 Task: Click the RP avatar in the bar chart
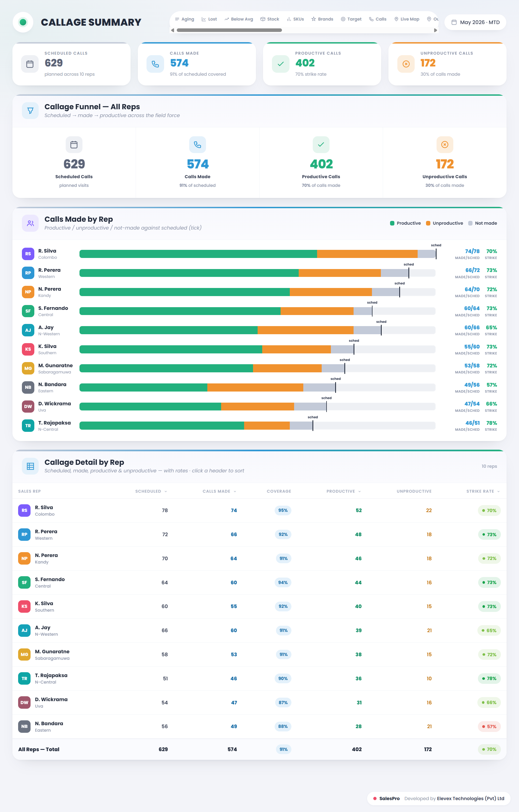click(x=28, y=273)
